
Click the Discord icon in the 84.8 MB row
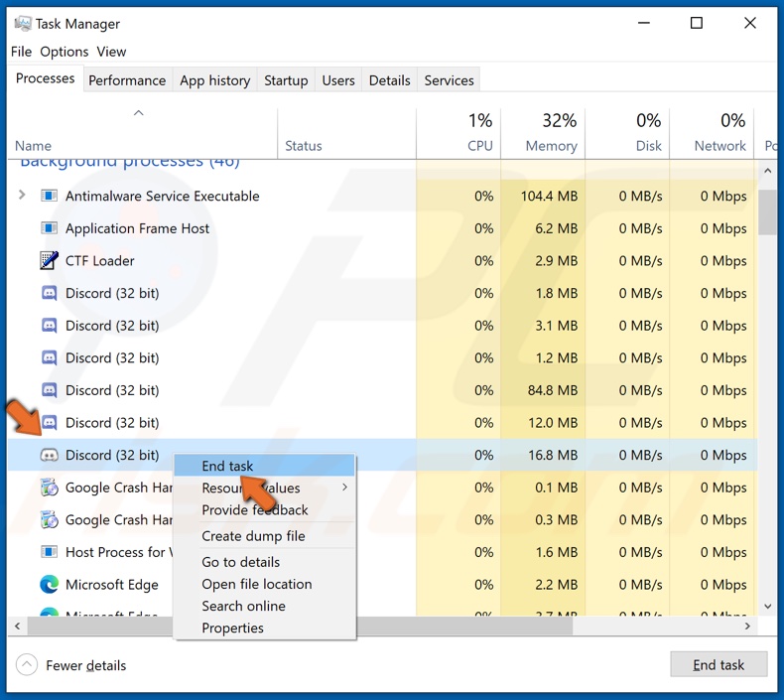click(49, 390)
